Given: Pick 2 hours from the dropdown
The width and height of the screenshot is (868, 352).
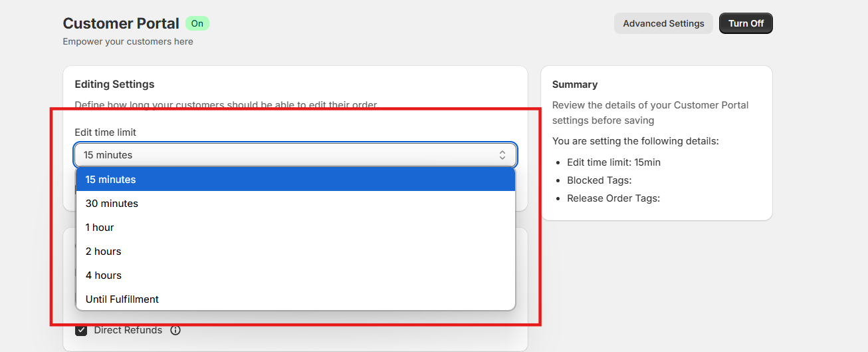Looking at the screenshot, I should [296, 252].
